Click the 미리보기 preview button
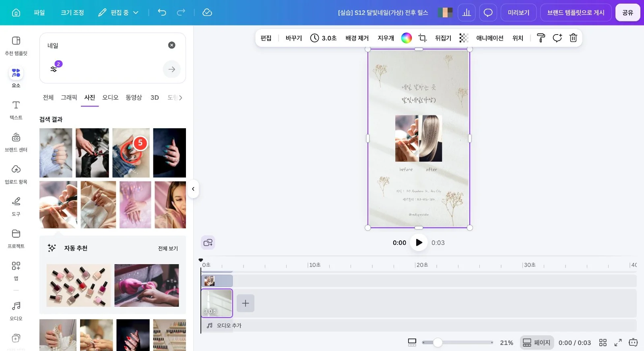The height and width of the screenshot is (351, 644). tap(518, 12)
